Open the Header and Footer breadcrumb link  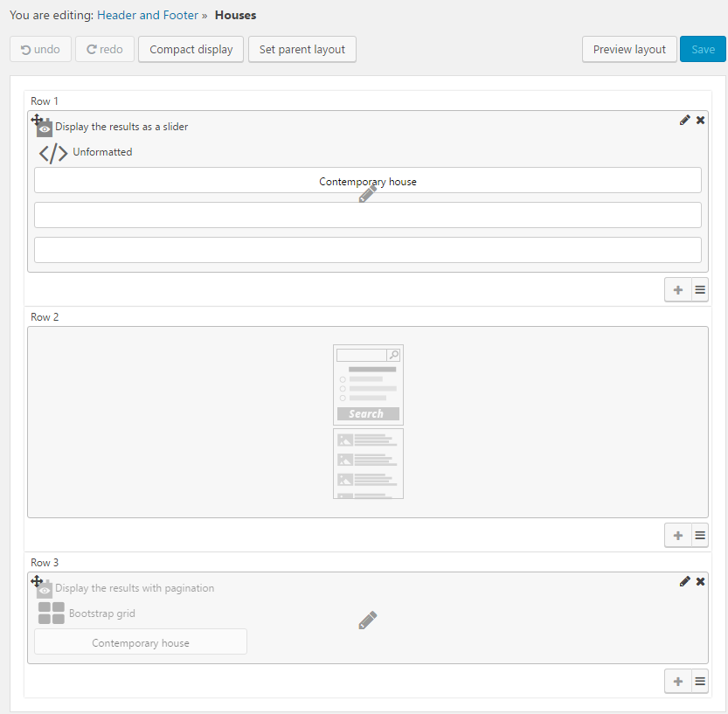coord(148,15)
